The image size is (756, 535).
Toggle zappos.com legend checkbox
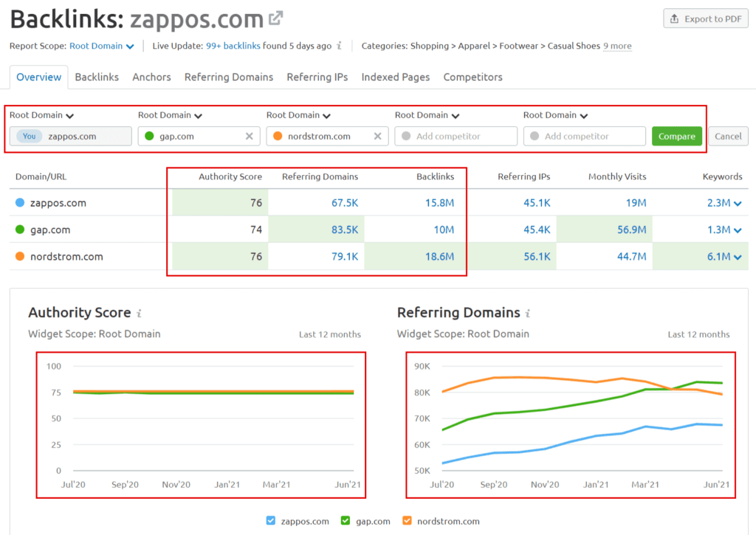pos(271,520)
